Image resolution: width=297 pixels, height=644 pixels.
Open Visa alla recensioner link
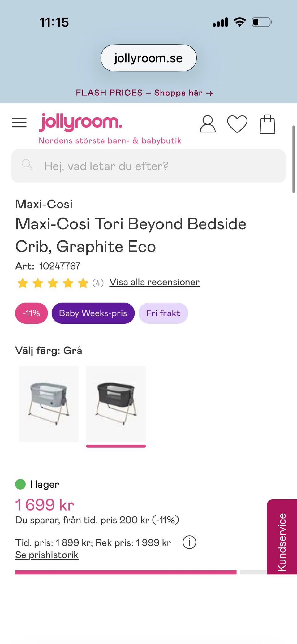pyautogui.click(x=154, y=282)
